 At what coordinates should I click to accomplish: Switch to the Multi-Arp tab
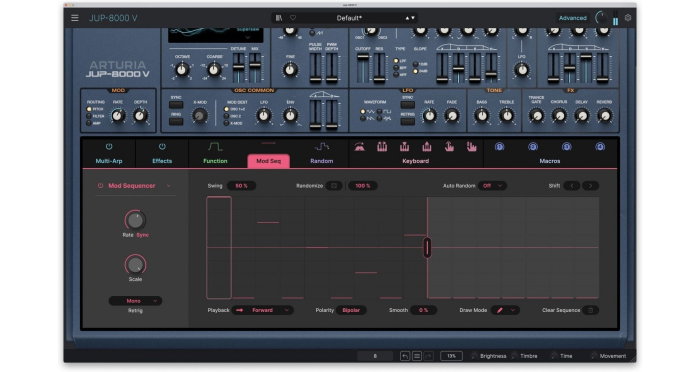[x=109, y=161]
